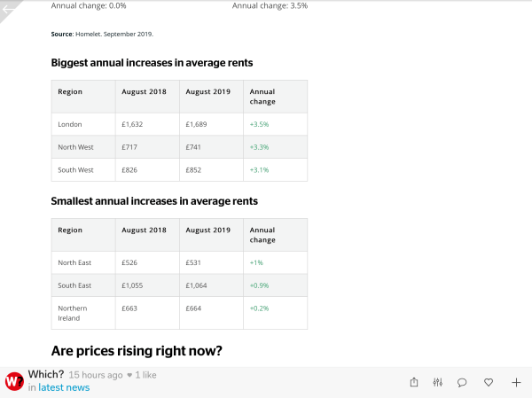532x398 pixels.
Task: Open the share icon in bottom bar
Action: pyautogui.click(x=414, y=382)
